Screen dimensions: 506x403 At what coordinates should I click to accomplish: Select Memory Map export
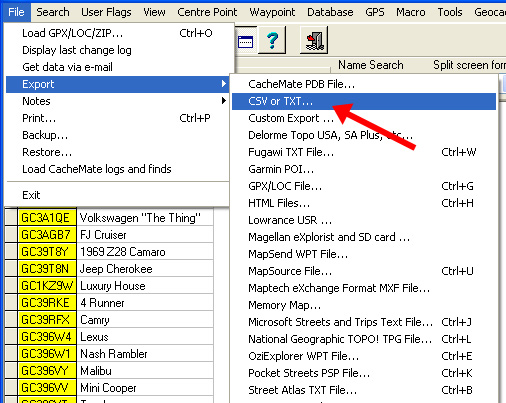pyautogui.click(x=364, y=305)
